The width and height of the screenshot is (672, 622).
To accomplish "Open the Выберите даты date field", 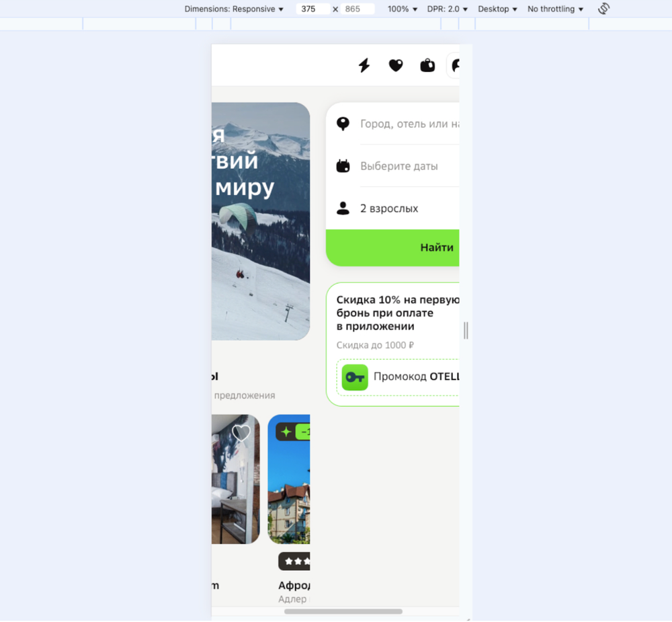I will pyautogui.click(x=409, y=166).
